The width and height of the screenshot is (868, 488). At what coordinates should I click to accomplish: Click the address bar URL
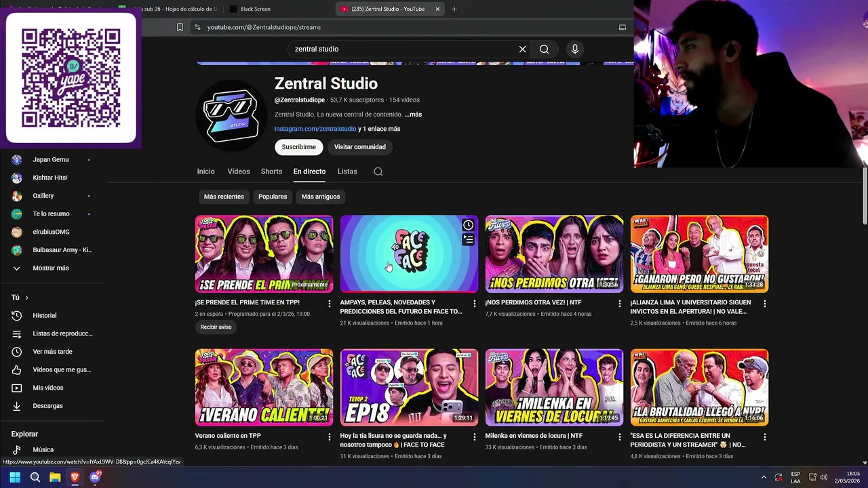click(x=264, y=27)
